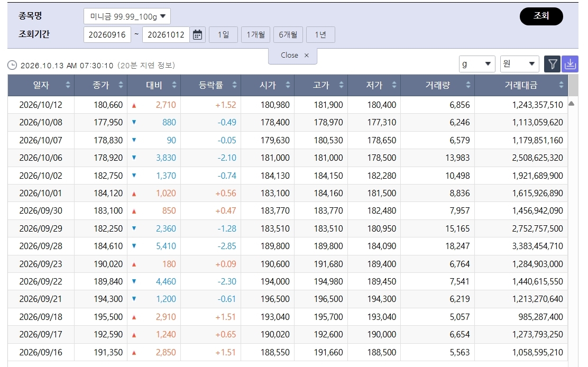
Task: Click the filter funnel icon
Action: [552, 64]
